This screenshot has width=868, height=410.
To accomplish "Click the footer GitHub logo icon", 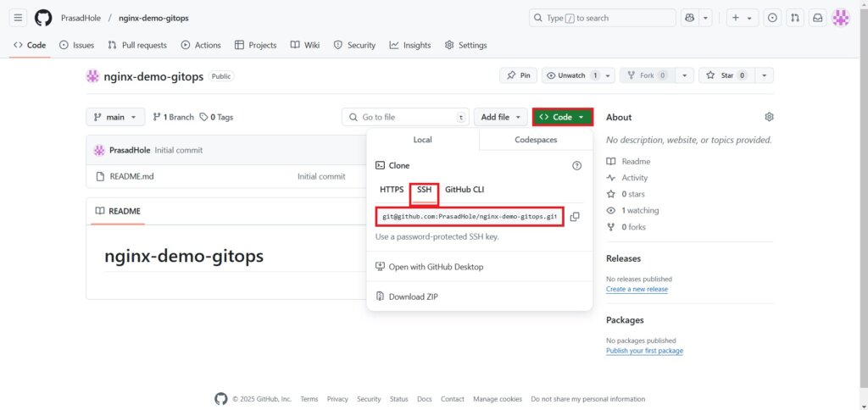I will click(221, 399).
